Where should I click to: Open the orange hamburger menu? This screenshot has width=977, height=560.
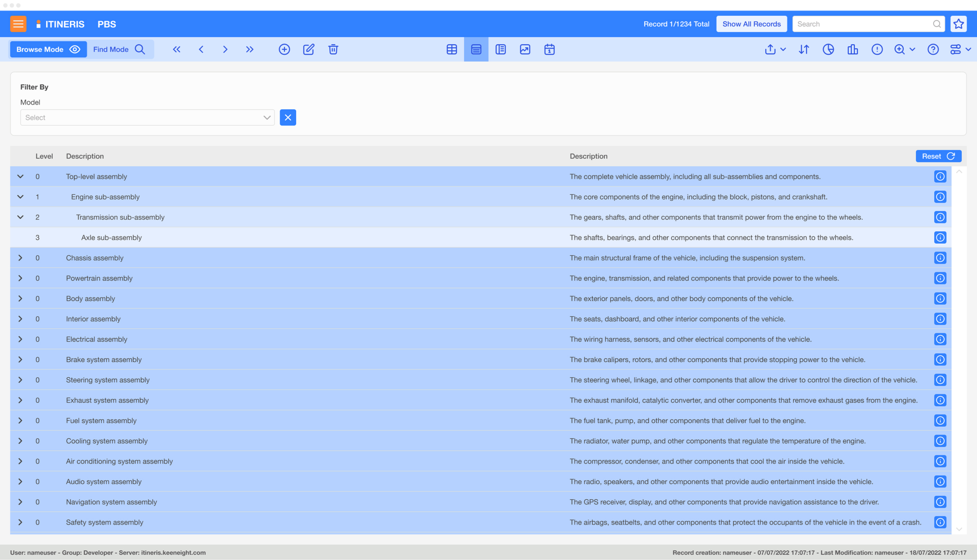click(x=18, y=24)
